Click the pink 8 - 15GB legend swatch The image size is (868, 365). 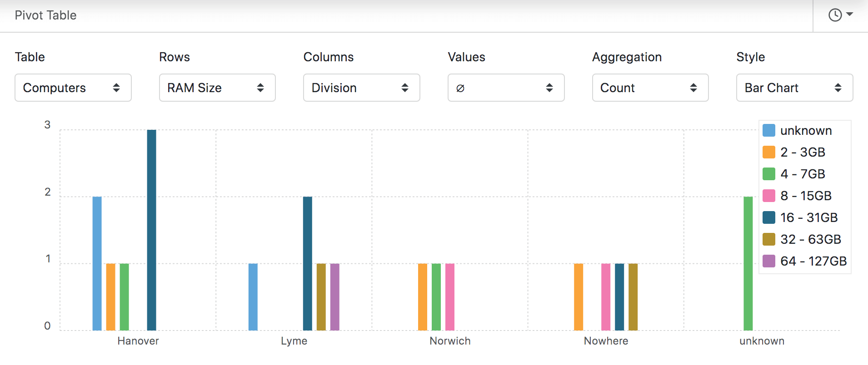(x=768, y=196)
